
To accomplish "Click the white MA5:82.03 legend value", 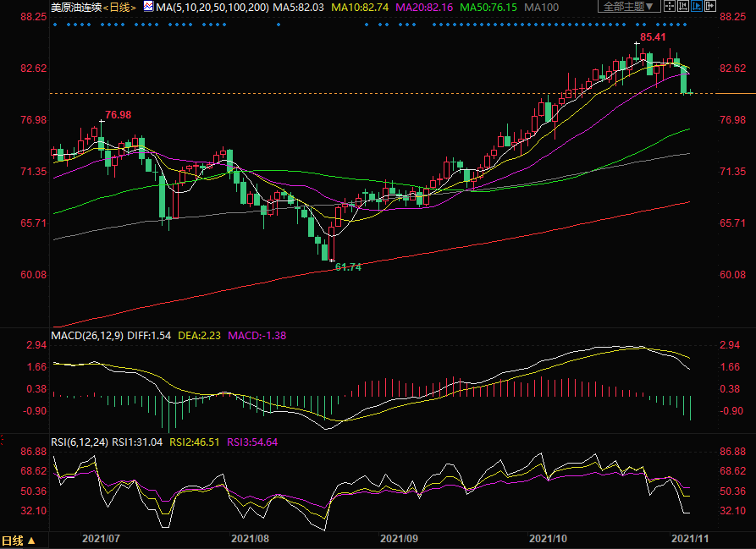I will point(299,7).
